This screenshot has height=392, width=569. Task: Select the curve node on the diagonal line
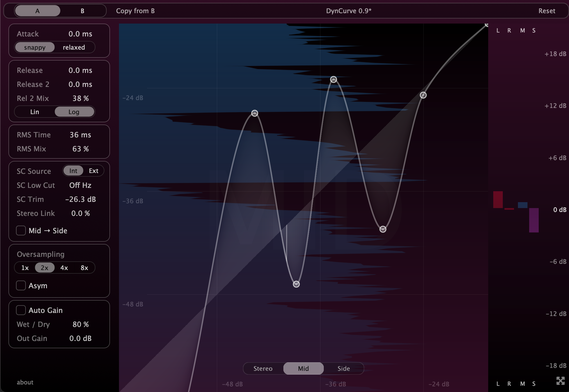423,95
